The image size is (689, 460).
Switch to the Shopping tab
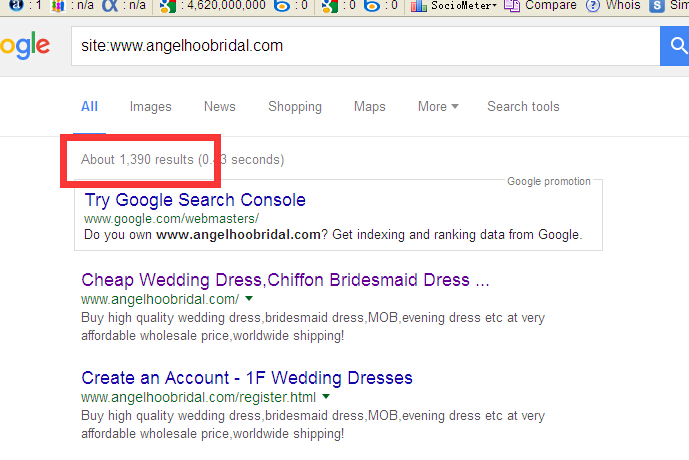(295, 106)
